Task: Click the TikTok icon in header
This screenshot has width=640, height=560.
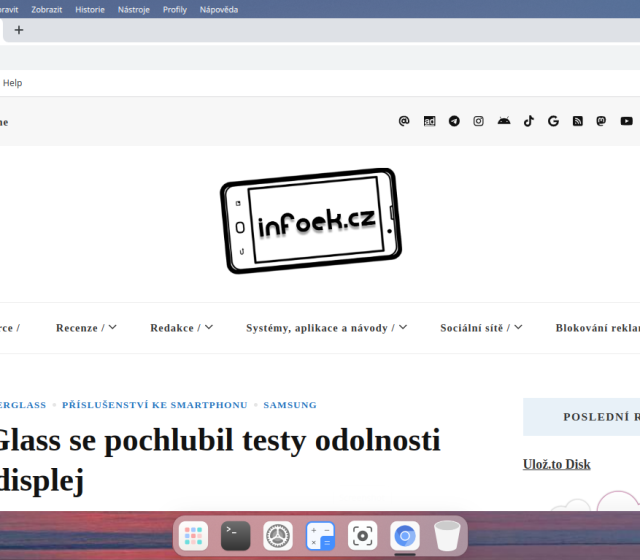Action: tap(529, 121)
